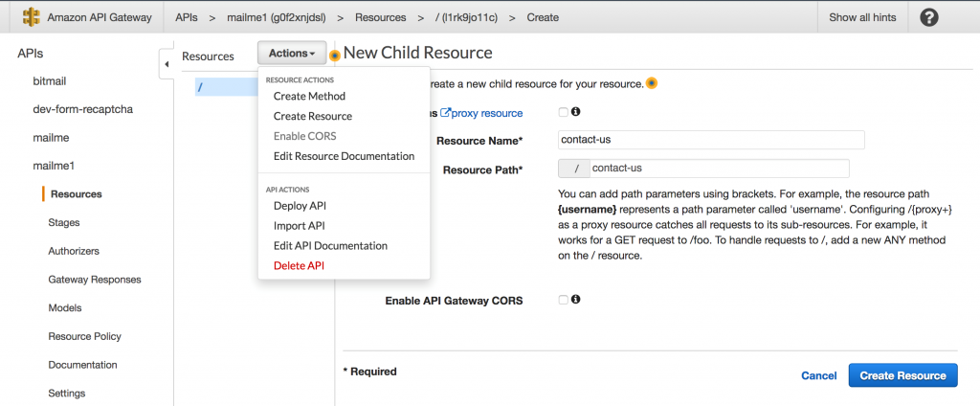980x406 pixels.
Task: Collapse the sidebar using the arrow handle
Action: click(x=167, y=64)
